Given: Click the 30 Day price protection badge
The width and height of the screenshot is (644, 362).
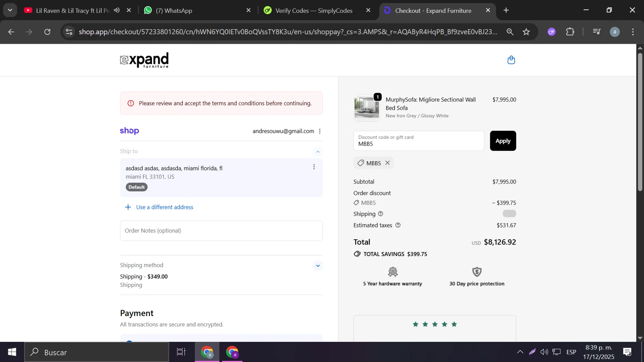Looking at the screenshot, I should point(477,277).
